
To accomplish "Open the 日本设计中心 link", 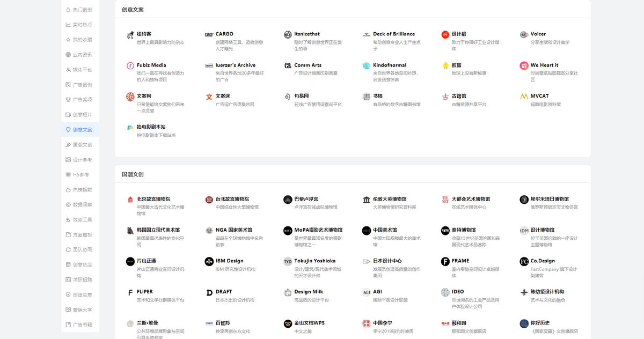I will 387,262.
